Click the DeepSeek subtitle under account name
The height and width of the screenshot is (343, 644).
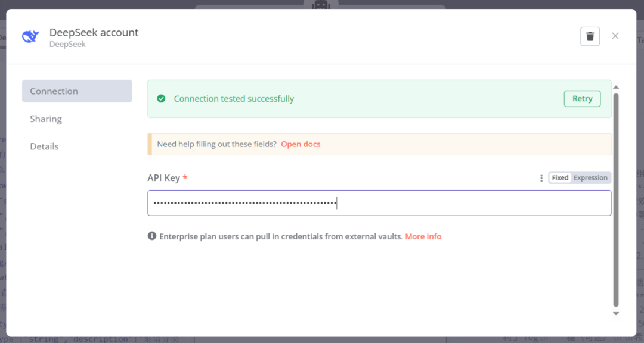coord(67,44)
